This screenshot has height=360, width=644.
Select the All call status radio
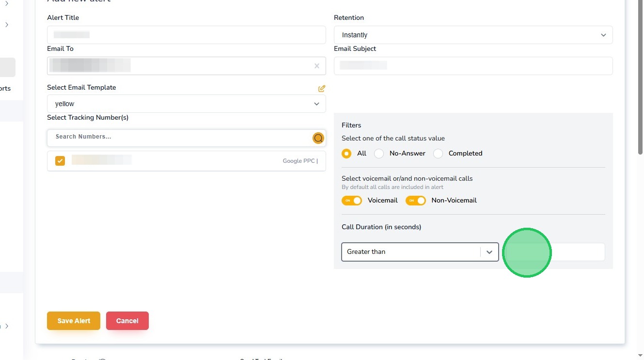coord(346,154)
